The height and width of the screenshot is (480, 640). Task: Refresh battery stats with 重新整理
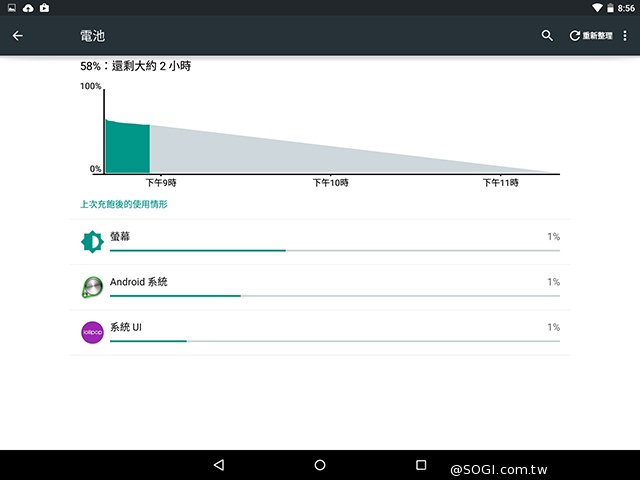click(x=591, y=36)
